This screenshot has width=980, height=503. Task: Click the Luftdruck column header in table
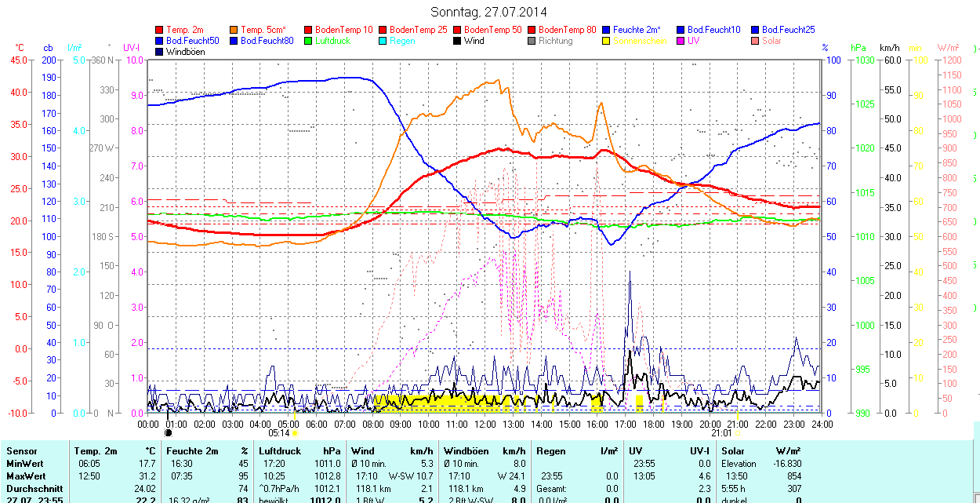[280, 451]
